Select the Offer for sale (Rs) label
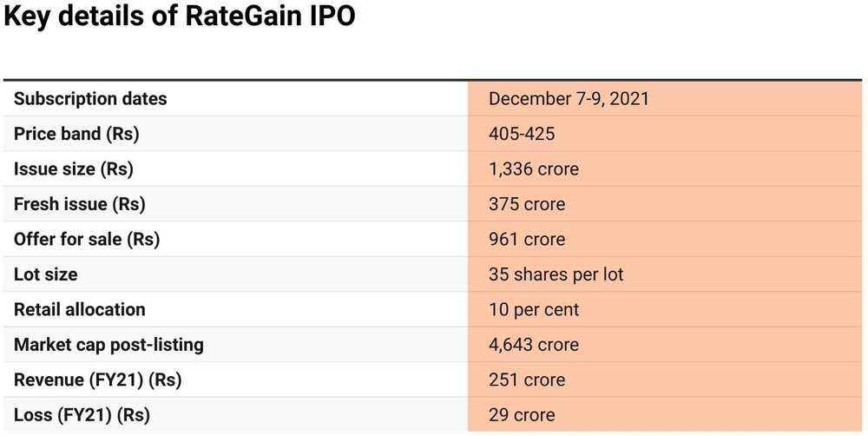 point(87,240)
